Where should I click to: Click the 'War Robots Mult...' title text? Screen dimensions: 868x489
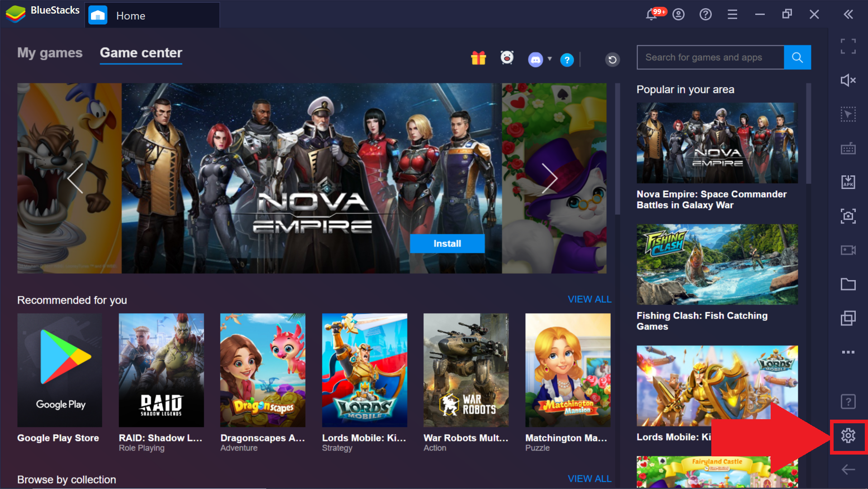466,438
